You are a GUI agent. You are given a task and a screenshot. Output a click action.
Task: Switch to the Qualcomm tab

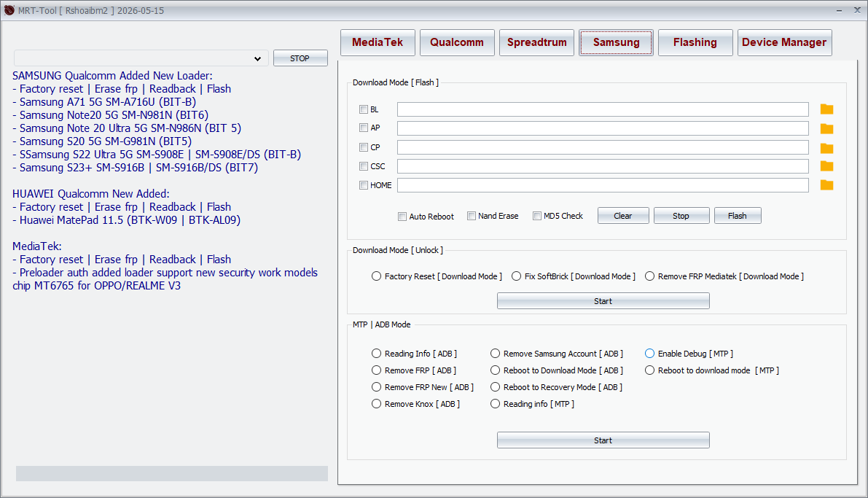pyautogui.click(x=457, y=42)
